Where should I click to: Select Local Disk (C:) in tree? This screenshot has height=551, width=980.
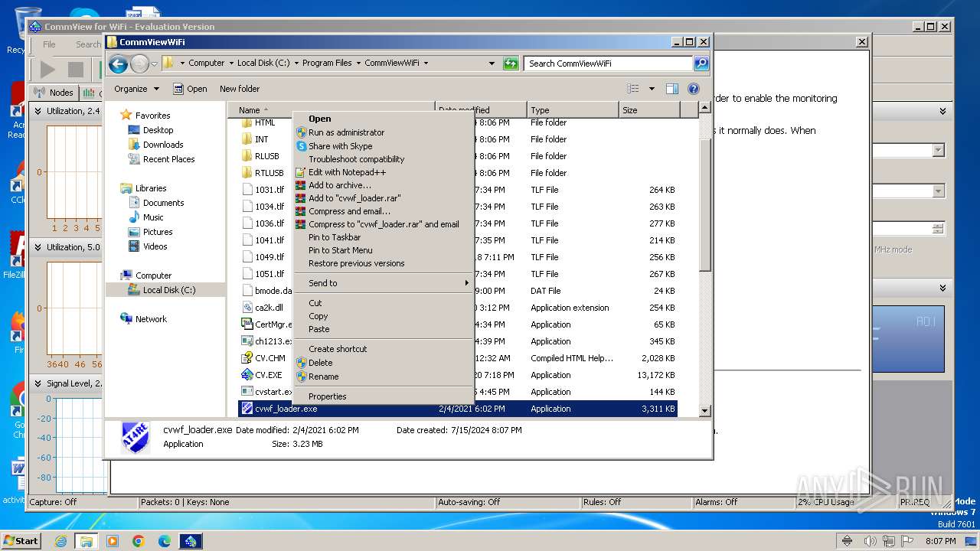click(168, 290)
